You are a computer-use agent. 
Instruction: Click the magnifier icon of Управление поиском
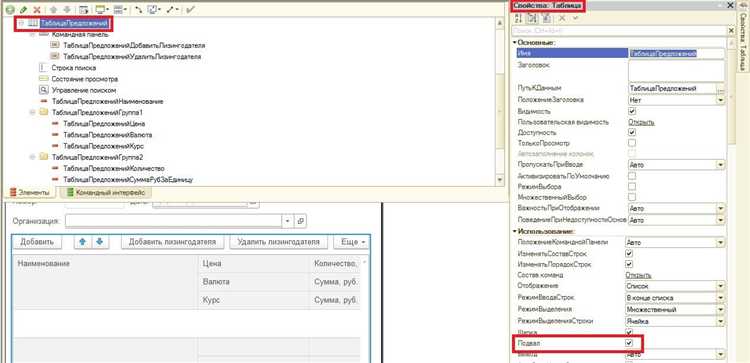point(43,90)
